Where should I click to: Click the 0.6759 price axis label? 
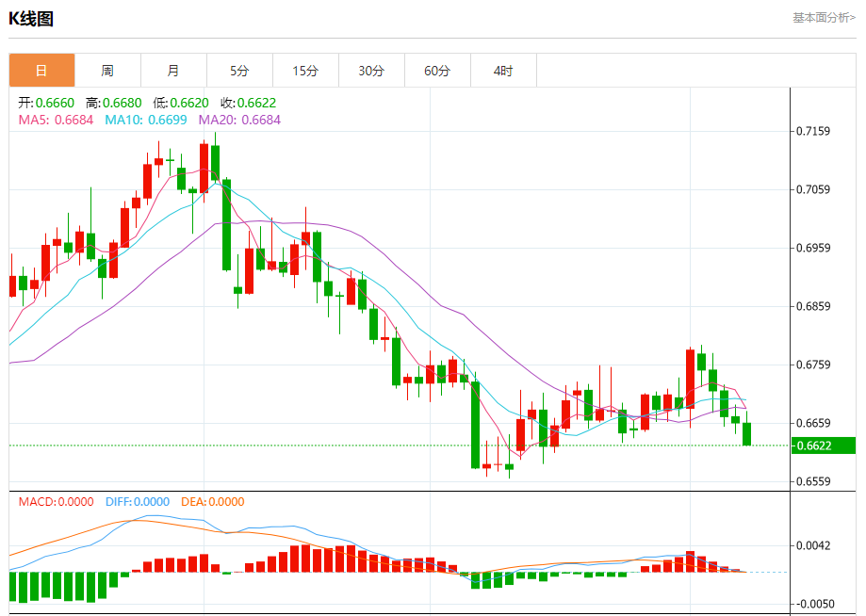813,365
